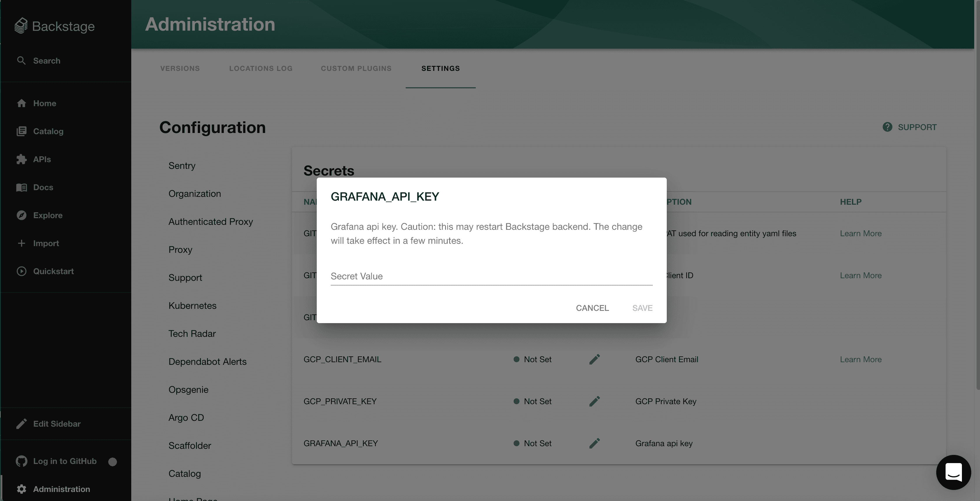This screenshot has height=501, width=980.
Task: Click the GitHub octocat icon
Action: pos(21,461)
